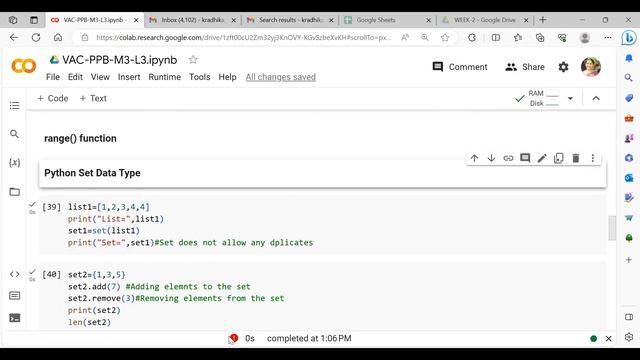Collapse the header with chevron up
The width and height of the screenshot is (640, 360).
596,98
